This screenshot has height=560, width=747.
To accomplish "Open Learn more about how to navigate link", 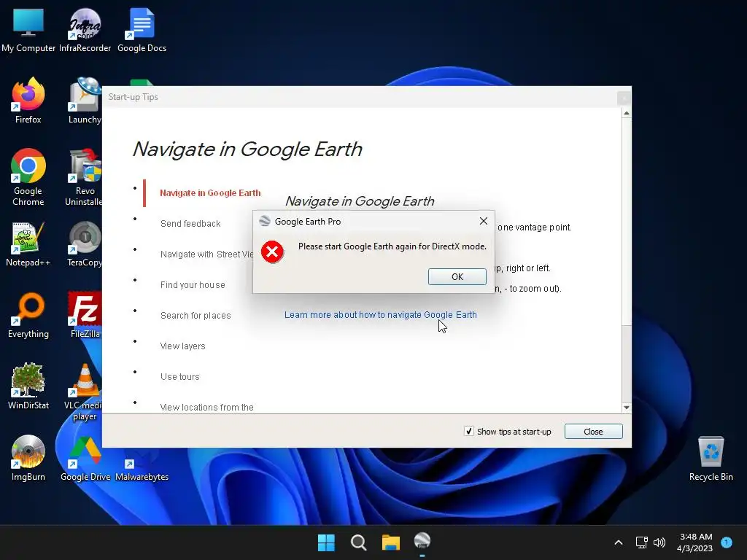I will 380,315.
